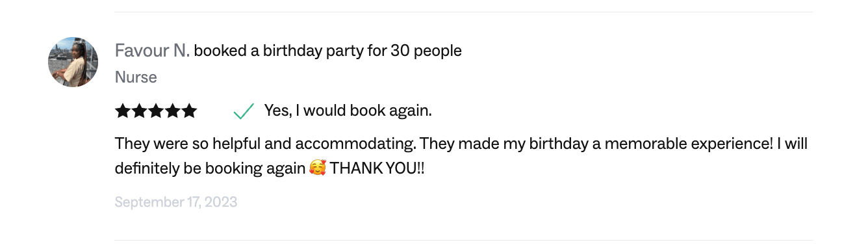Click the second rating star
Screen dimensions: 868x251
(x=139, y=111)
